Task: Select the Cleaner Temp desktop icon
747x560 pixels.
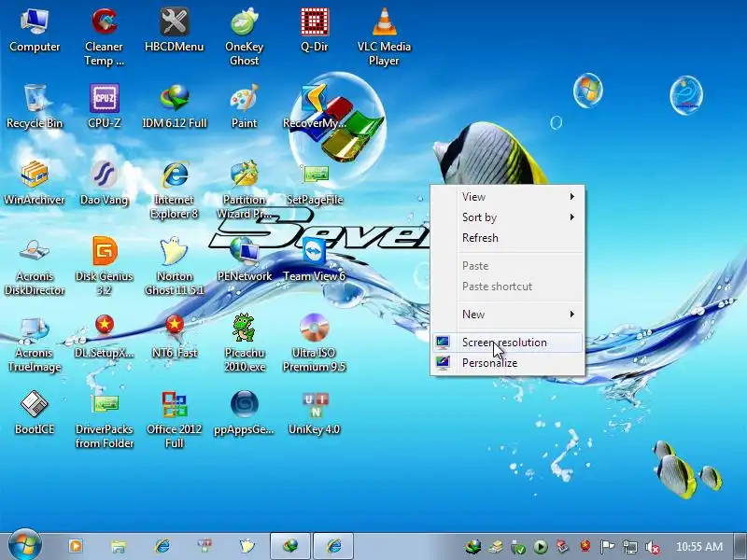Action: coord(104,37)
